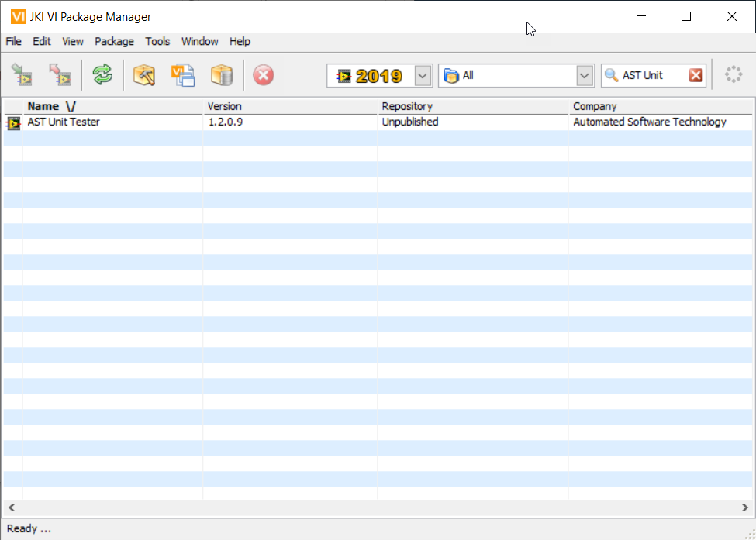
Task: Click the package repository box icon
Action: [x=222, y=75]
